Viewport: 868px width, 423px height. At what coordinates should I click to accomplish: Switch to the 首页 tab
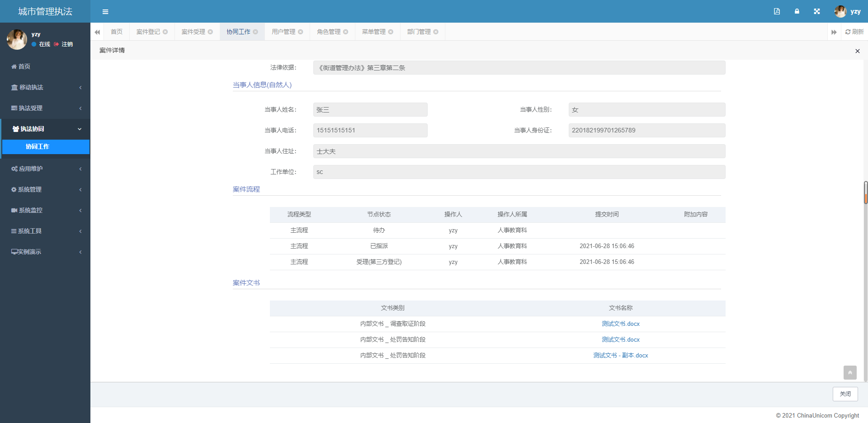click(117, 32)
